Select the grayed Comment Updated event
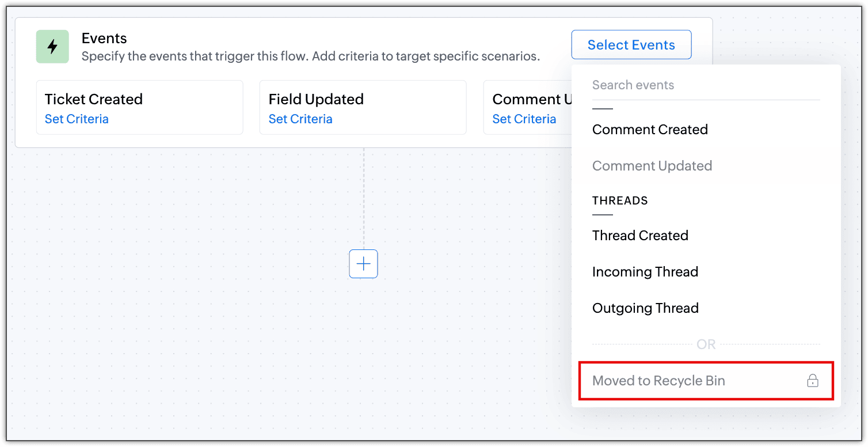Viewport: 868px width, 447px height. 652,166
